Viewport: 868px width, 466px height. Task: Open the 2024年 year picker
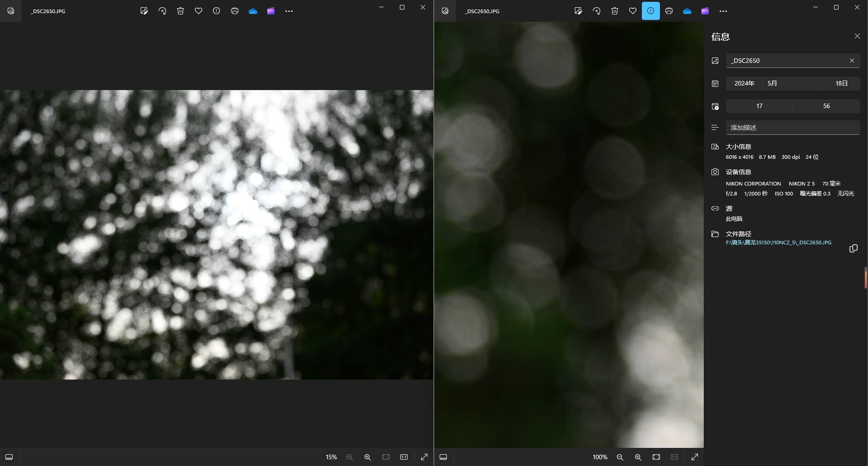744,83
